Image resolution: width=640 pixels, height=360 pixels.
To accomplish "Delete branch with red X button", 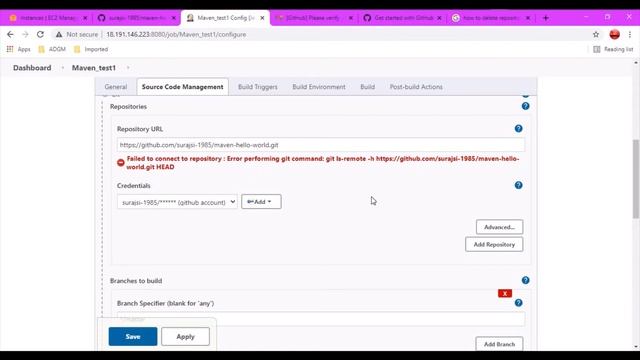I will click(505, 293).
